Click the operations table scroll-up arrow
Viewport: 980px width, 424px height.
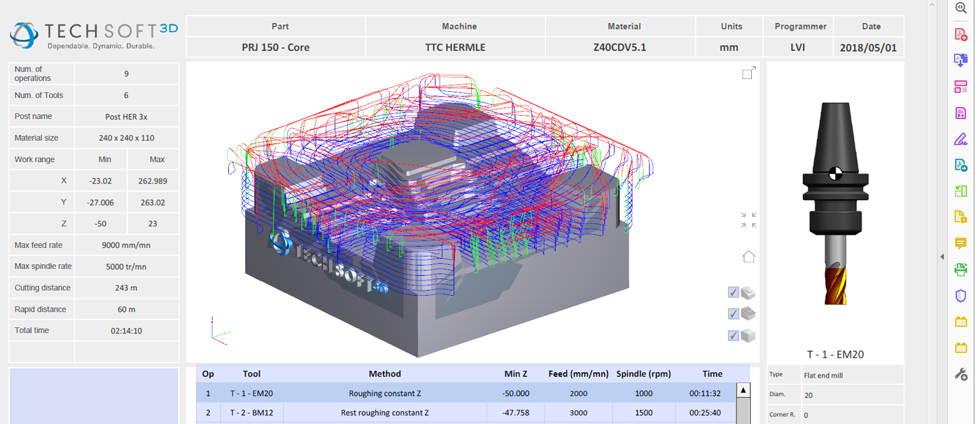743,391
